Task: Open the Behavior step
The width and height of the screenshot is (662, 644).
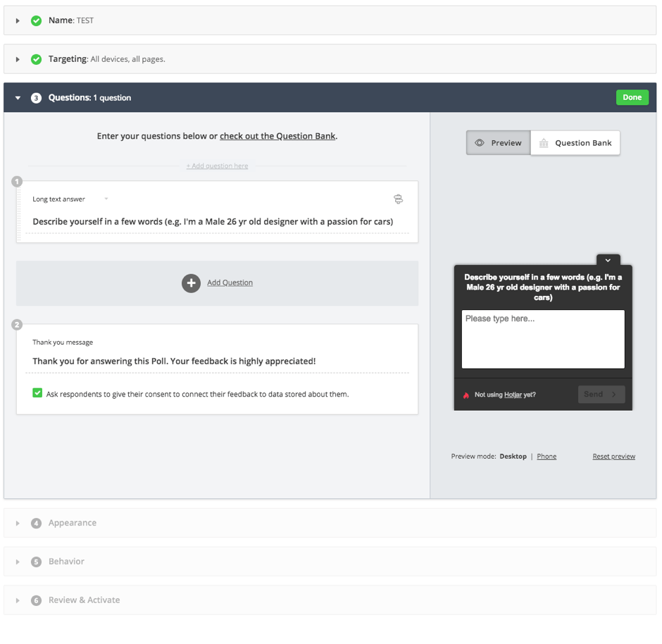Action: pos(330,562)
